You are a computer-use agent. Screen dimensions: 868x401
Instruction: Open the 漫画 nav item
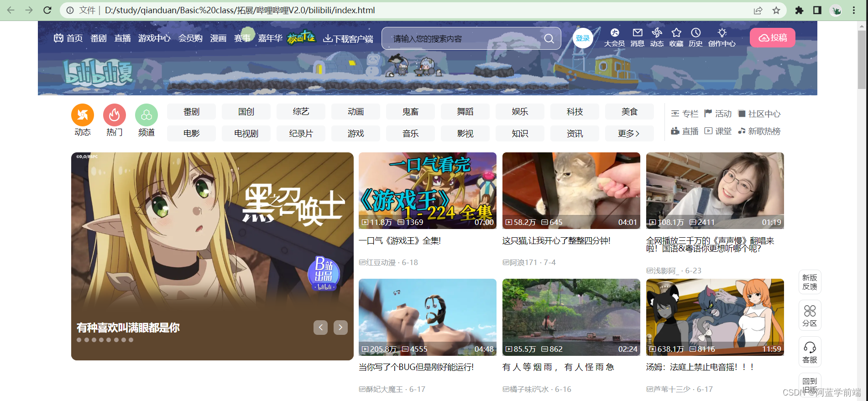point(218,38)
